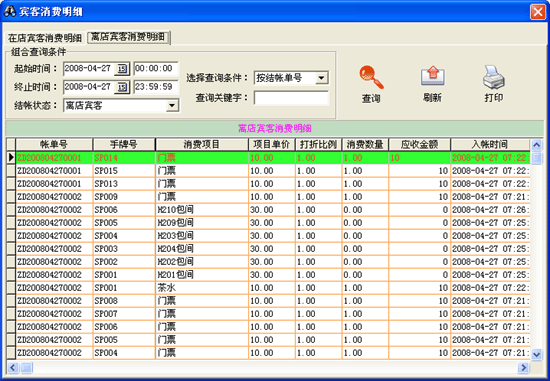Open calendar picker for 起始时间 date
The image size is (550, 381).
tap(122, 68)
